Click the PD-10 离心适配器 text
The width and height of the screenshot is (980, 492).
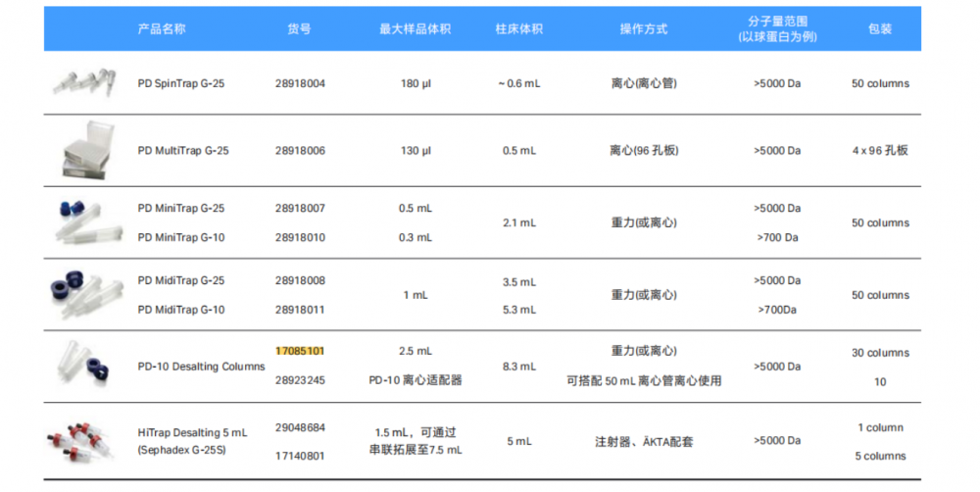coord(415,380)
